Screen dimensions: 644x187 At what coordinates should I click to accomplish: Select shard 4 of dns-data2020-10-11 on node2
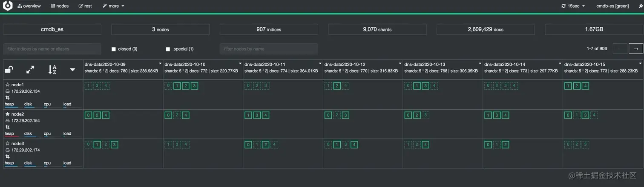[x=265, y=115]
